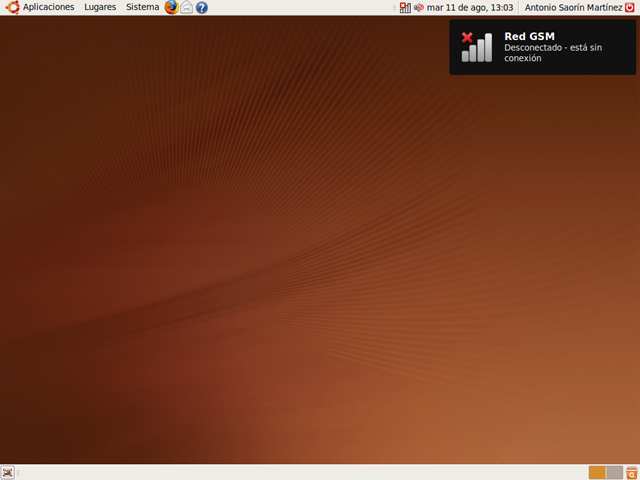This screenshot has width=640, height=480.
Task: Open the Sistema menu
Action: (x=142, y=7)
